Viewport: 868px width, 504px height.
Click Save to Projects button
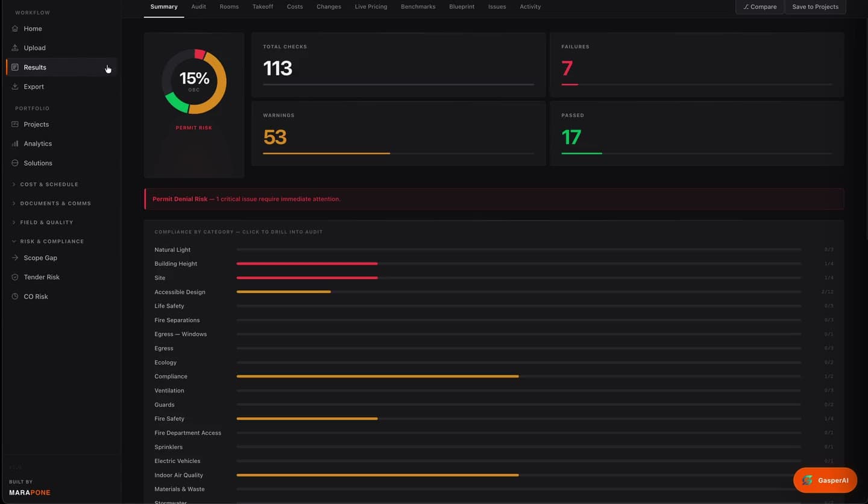[815, 7]
